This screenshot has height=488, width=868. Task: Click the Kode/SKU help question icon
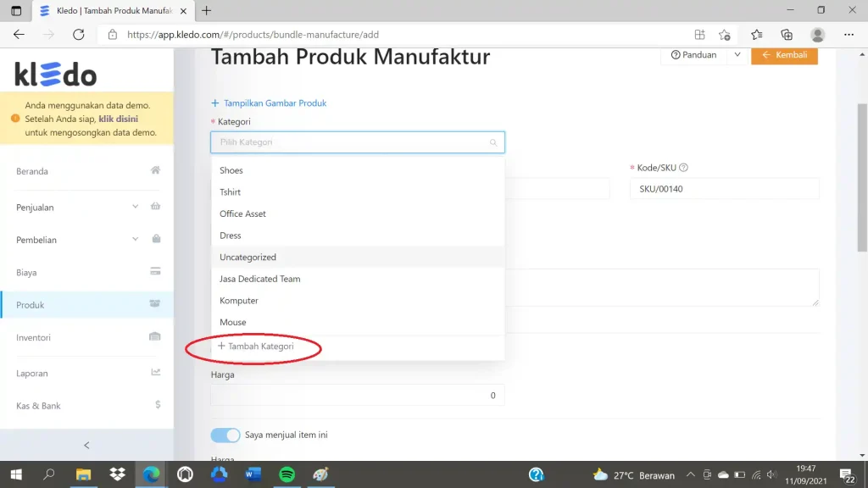(x=684, y=168)
